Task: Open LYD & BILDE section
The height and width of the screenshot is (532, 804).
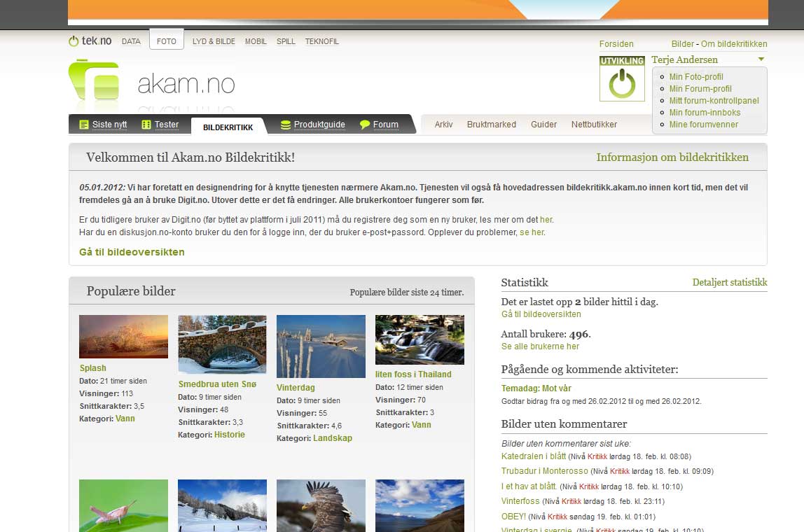Action: tap(214, 41)
